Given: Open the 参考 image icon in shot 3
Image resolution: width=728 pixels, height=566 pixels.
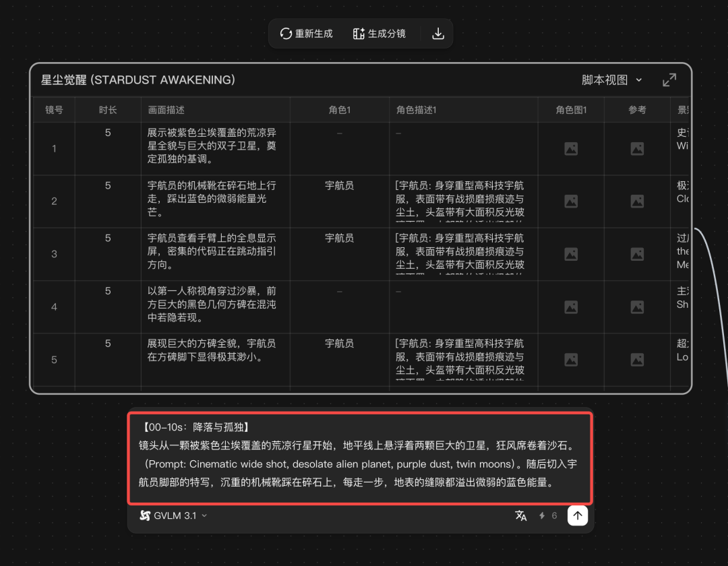Looking at the screenshot, I should pos(637,254).
